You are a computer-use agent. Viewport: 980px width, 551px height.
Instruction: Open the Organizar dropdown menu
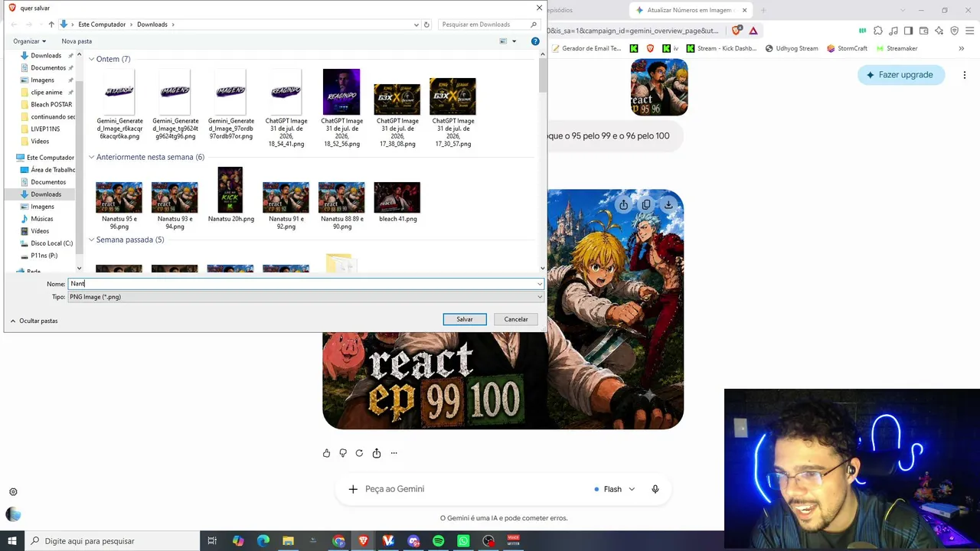(x=30, y=41)
